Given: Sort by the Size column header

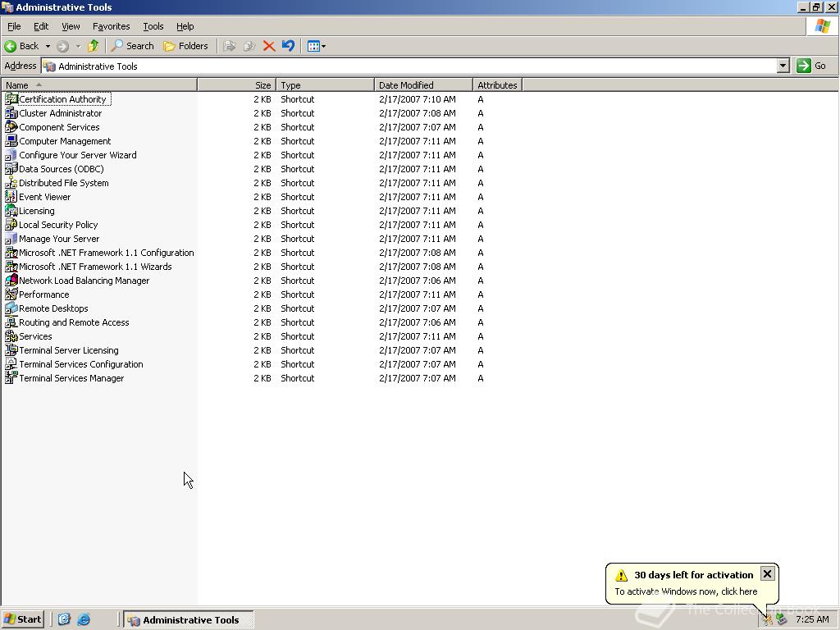Looking at the screenshot, I should [237, 85].
